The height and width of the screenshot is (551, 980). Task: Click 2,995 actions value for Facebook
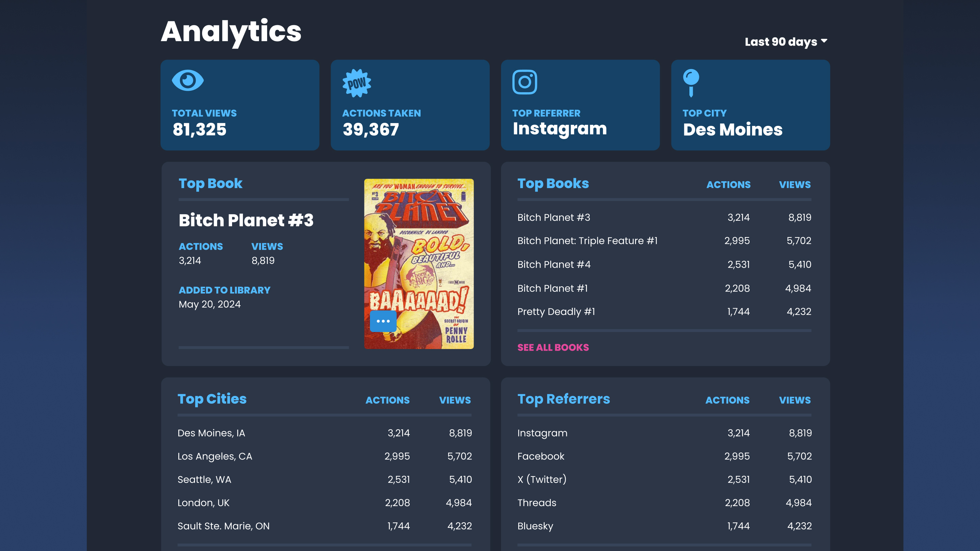point(737,456)
